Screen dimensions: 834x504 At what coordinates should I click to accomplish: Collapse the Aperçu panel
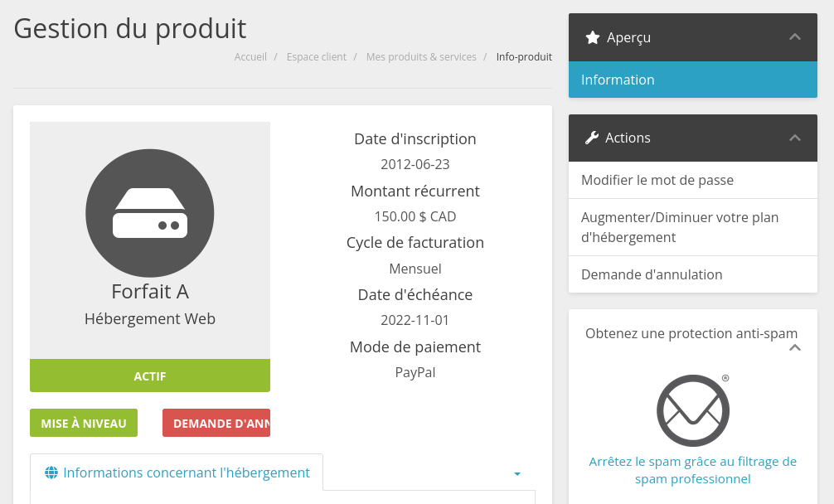pyautogui.click(x=794, y=37)
